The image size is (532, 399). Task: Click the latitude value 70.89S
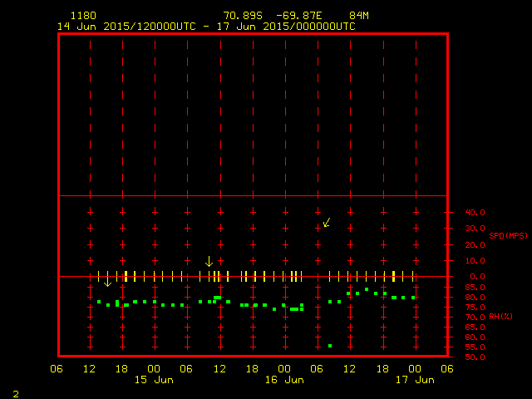(x=243, y=16)
